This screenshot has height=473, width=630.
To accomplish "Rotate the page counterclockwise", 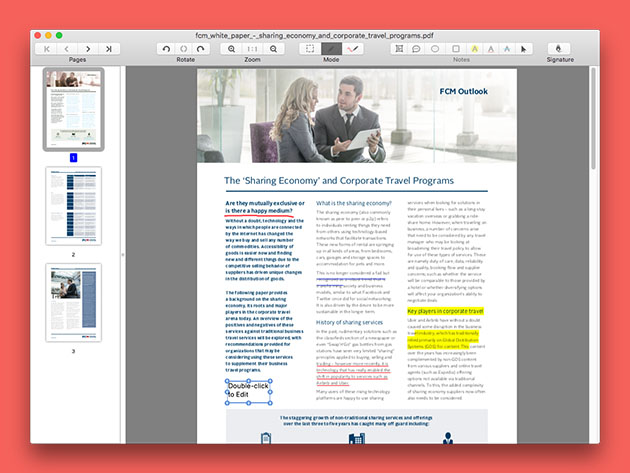I will pyautogui.click(x=166, y=48).
